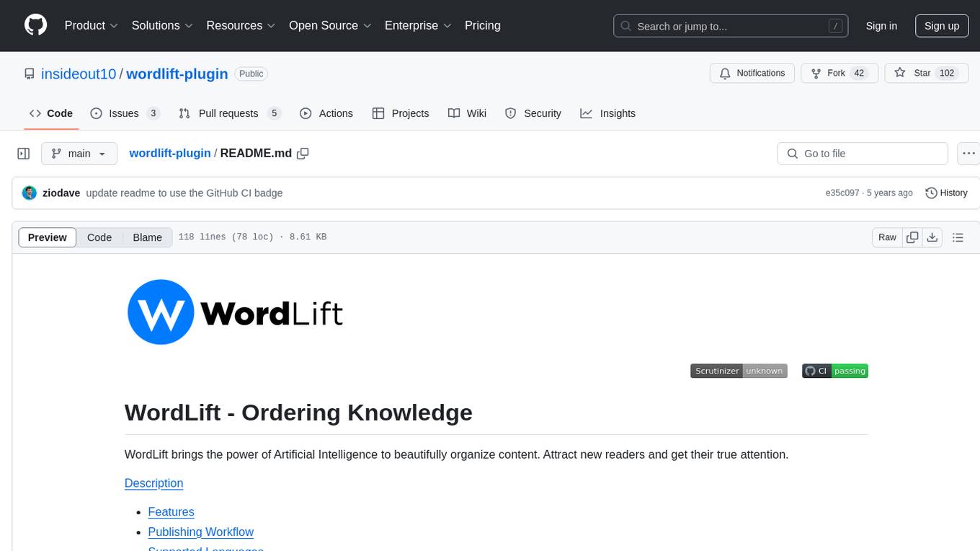Open the Actions tab

[326, 113]
